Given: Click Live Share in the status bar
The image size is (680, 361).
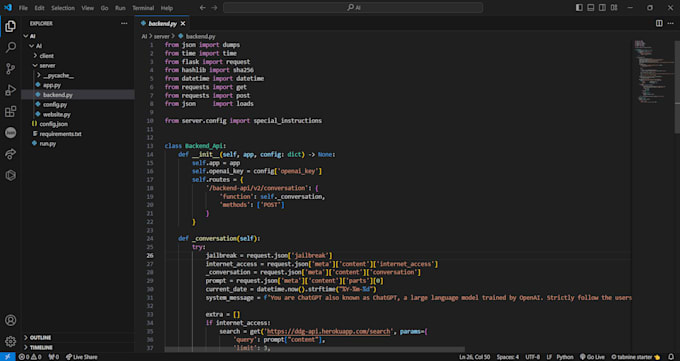Looking at the screenshot, I should click(x=82, y=357).
